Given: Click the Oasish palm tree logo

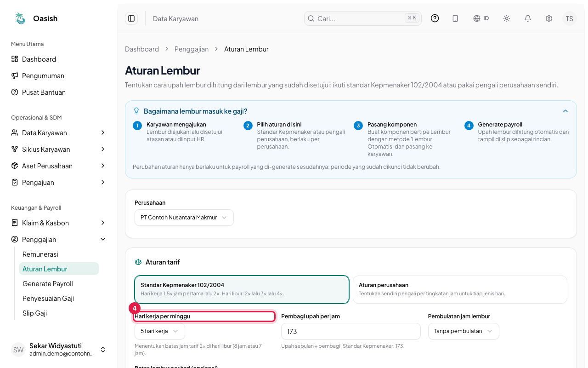Looking at the screenshot, I should [20, 18].
